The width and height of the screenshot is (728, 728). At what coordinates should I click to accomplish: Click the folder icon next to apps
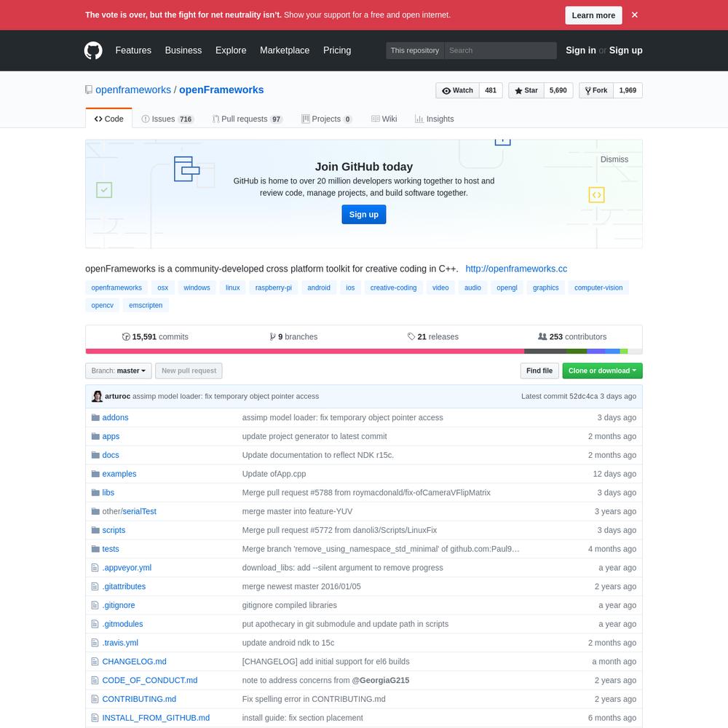[x=95, y=436]
